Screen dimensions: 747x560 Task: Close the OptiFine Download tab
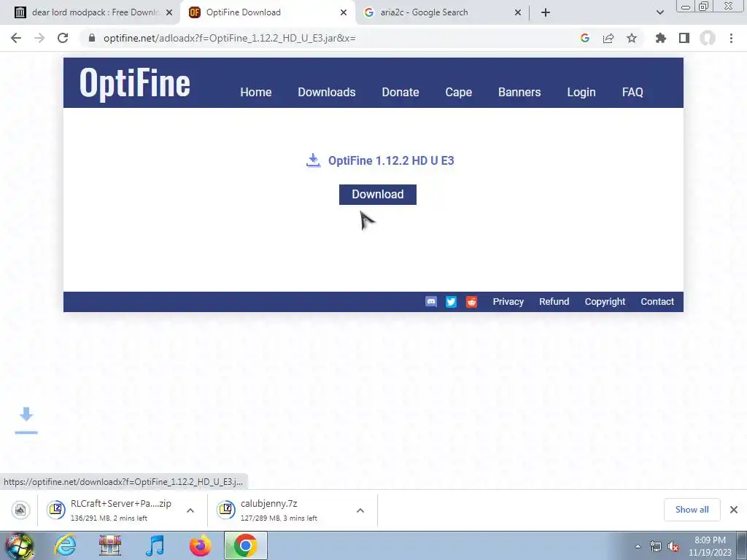(x=344, y=12)
